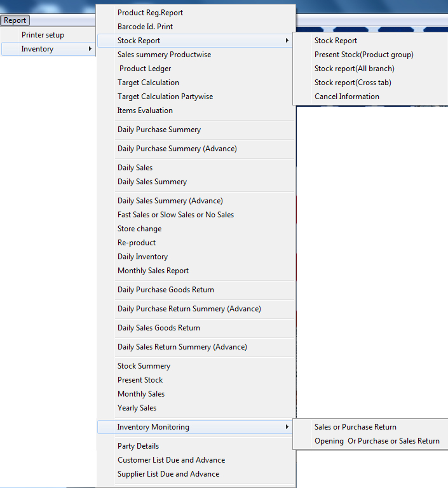Open the Report menu in menu bar

15,20
